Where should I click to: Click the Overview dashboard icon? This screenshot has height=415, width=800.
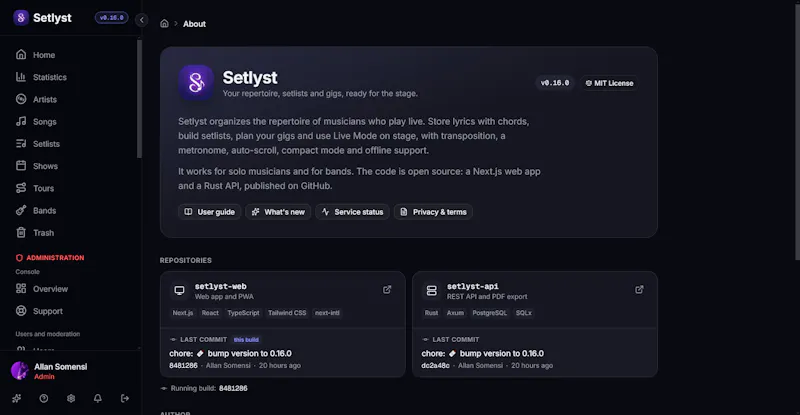click(x=21, y=288)
